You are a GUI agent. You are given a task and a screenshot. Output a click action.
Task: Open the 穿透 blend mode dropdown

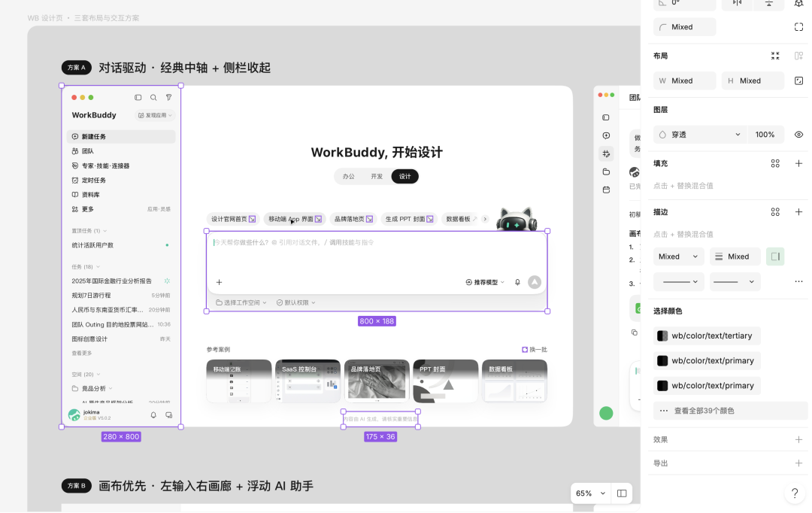[700, 135]
